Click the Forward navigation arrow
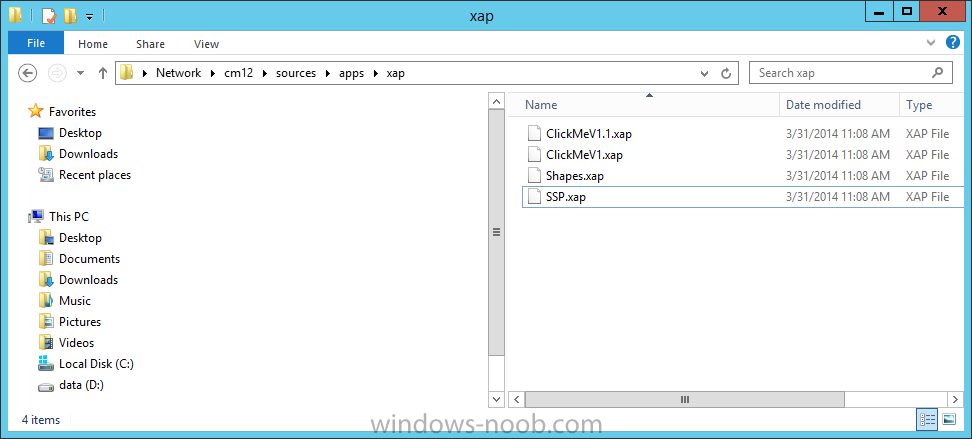Viewport: 972px width, 439px height. [57, 73]
